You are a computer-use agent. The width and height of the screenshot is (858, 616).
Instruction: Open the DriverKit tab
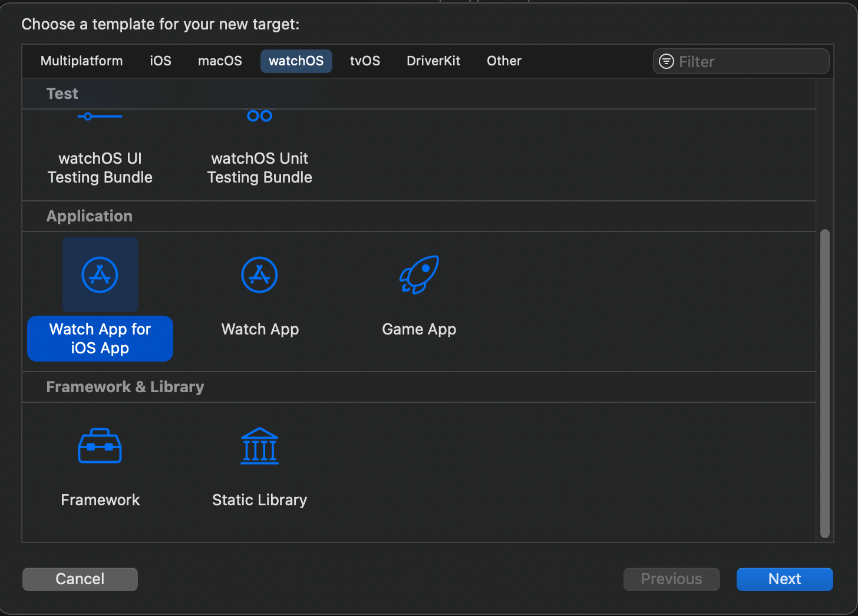[x=433, y=61]
